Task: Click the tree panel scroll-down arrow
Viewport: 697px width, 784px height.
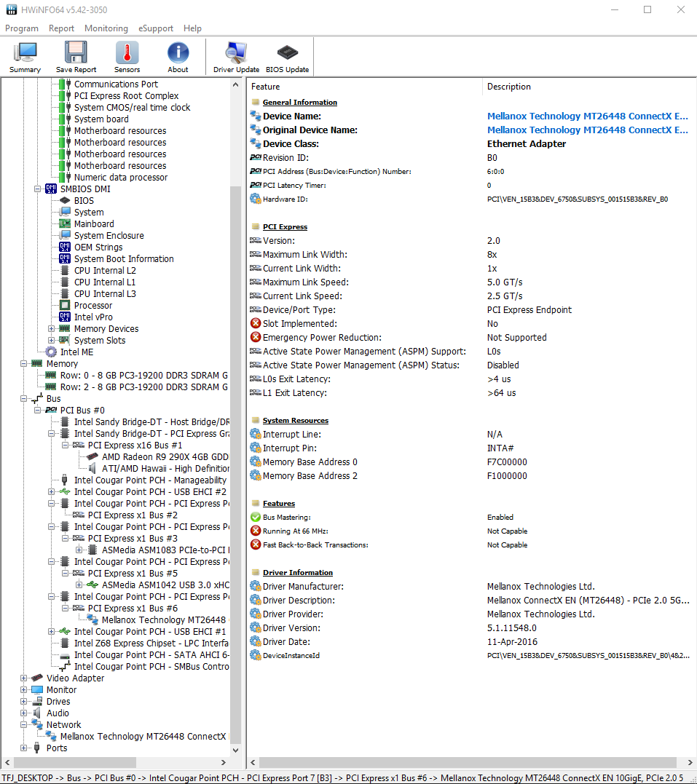Action: tap(236, 751)
